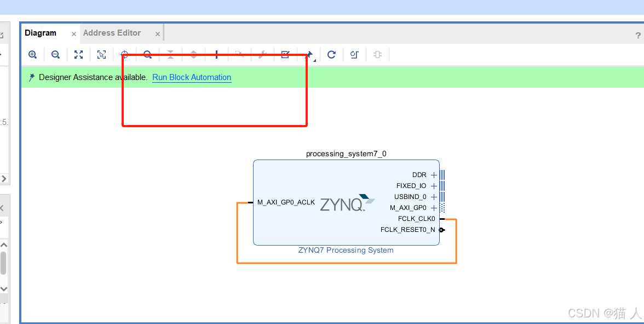644x324 pixels.
Task: Click the M_AXI_GP0 port label
Action: [409, 208]
